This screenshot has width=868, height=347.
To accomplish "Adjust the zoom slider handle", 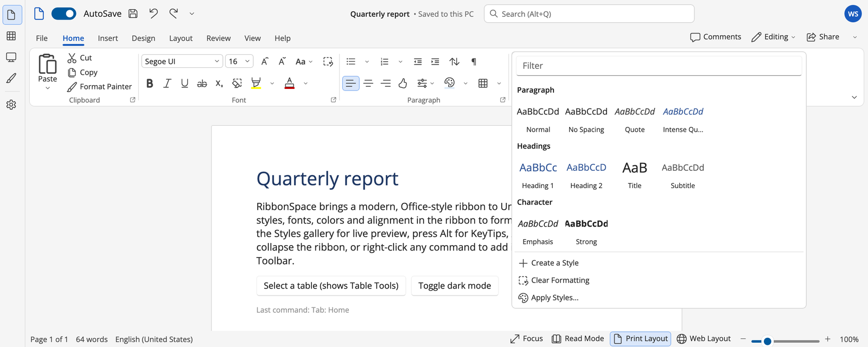I will click(768, 341).
